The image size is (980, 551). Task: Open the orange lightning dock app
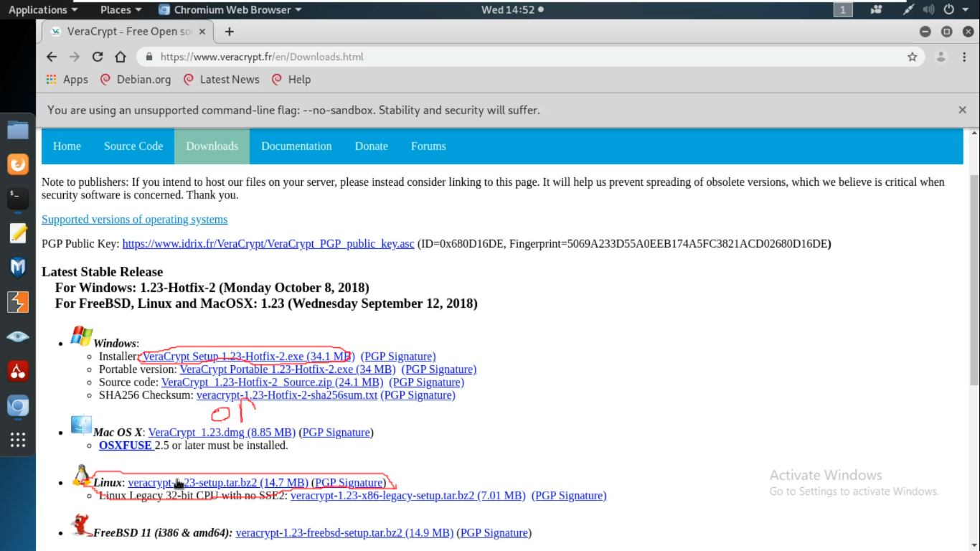18,302
